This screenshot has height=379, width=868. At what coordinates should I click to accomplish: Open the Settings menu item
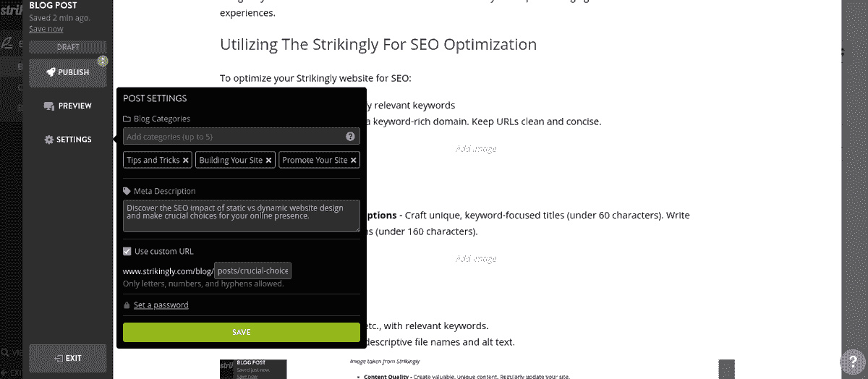pyautogui.click(x=68, y=139)
